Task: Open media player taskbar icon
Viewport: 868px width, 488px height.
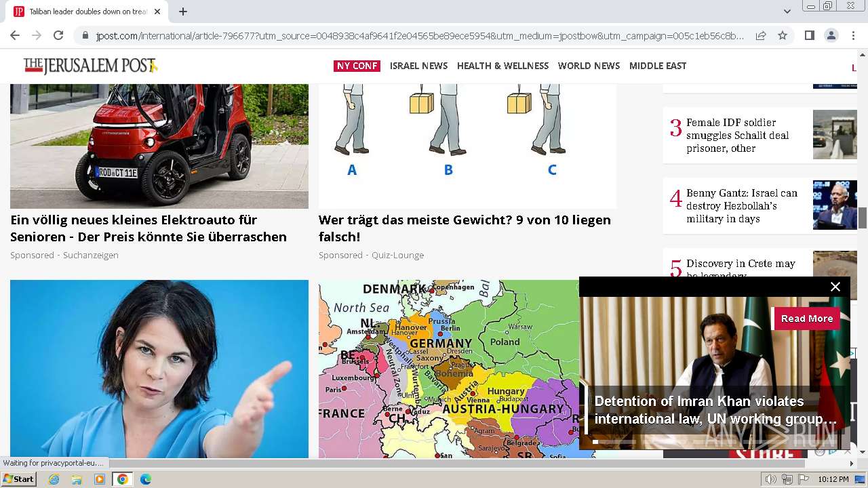Action: (100, 479)
